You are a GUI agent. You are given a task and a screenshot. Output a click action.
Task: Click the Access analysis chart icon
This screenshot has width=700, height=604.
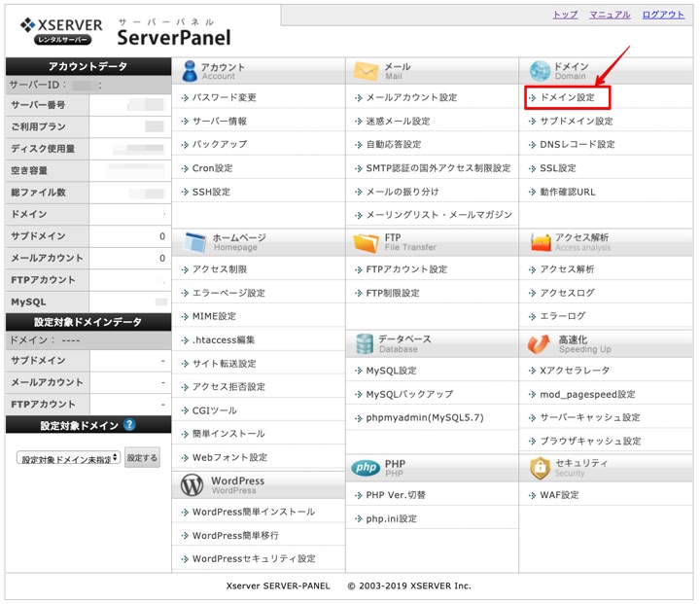click(541, 242)
